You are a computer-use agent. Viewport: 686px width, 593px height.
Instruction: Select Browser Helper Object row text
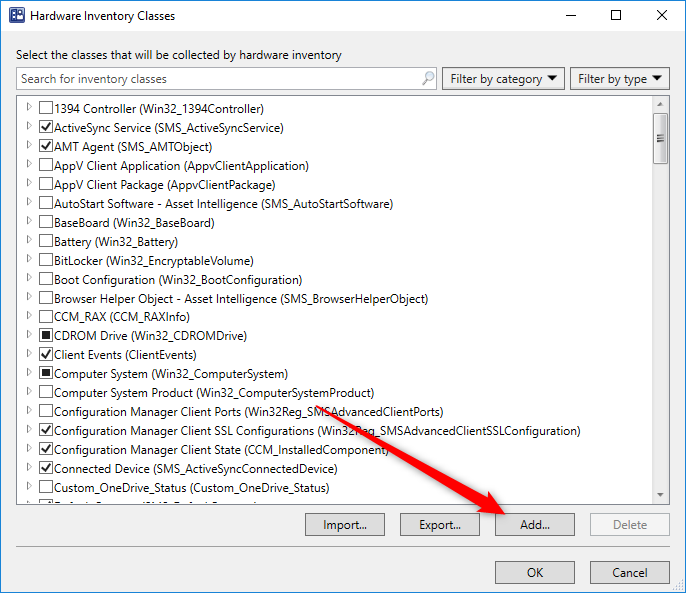pos(241,299)
